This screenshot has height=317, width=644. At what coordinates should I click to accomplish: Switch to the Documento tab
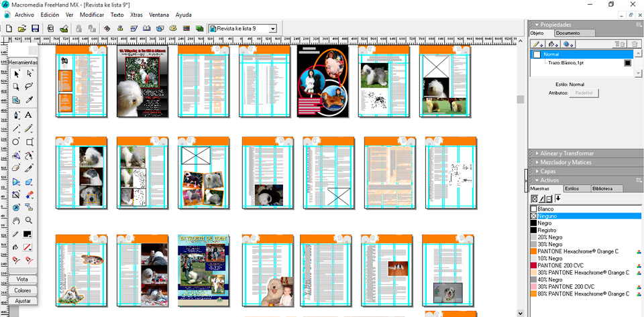click(568, 33)
